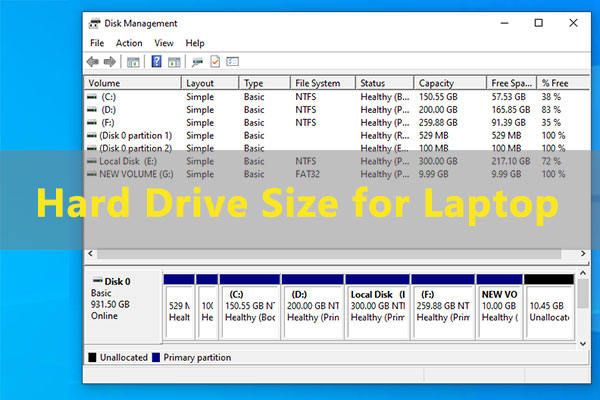Screen dimensions: 600x400
Task: Click Show/Hide Action Pane toolbar icon
Action: click(x=174, y=62)
